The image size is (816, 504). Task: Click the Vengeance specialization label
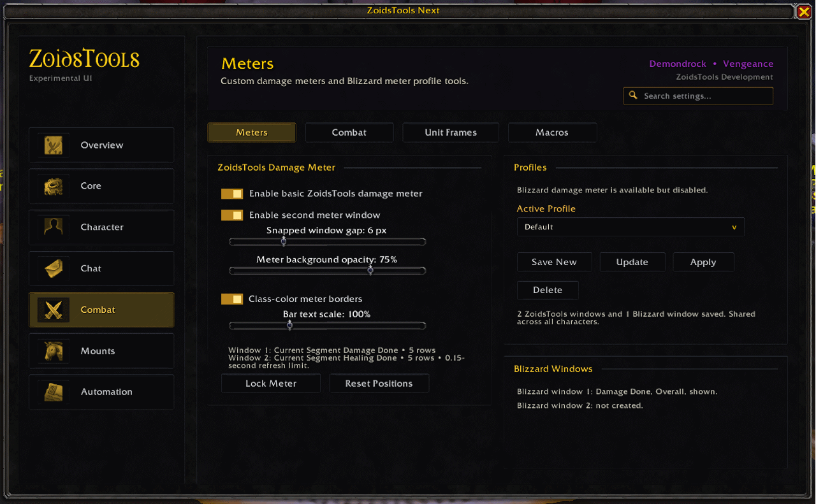[x=748, y=64]
